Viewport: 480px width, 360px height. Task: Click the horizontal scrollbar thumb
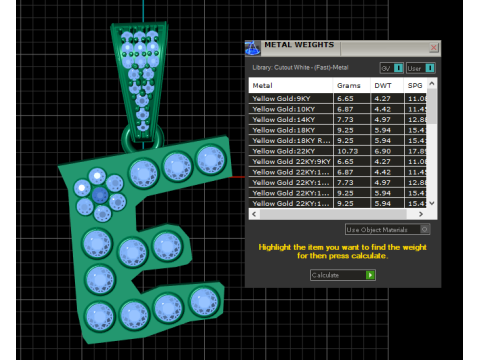[333, 214]
